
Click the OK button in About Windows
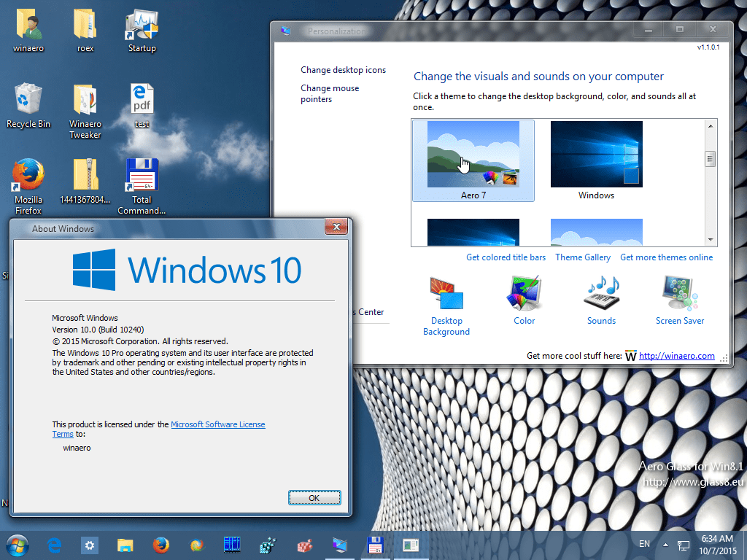pyautogui.click(x=314, y=497)
